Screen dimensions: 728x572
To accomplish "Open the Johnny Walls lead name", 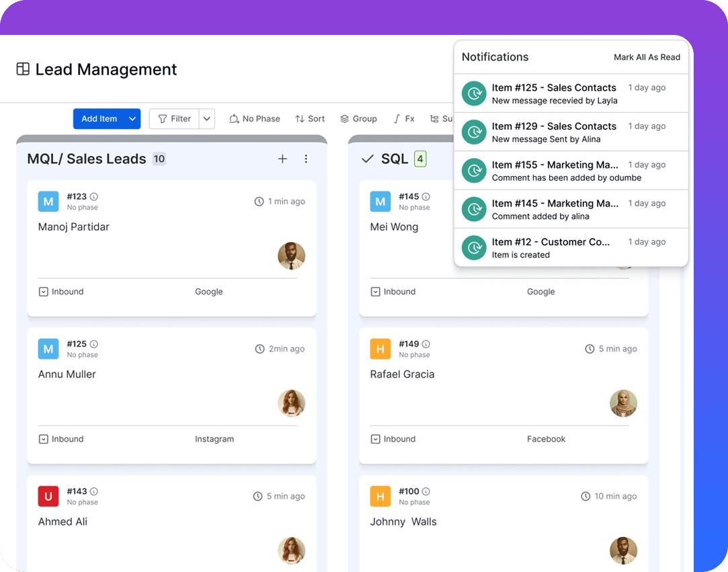I will [403, 522].
